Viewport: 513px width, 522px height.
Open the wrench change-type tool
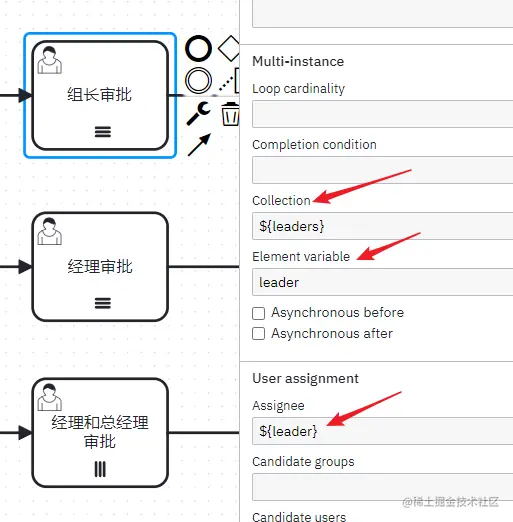point(198,113)
